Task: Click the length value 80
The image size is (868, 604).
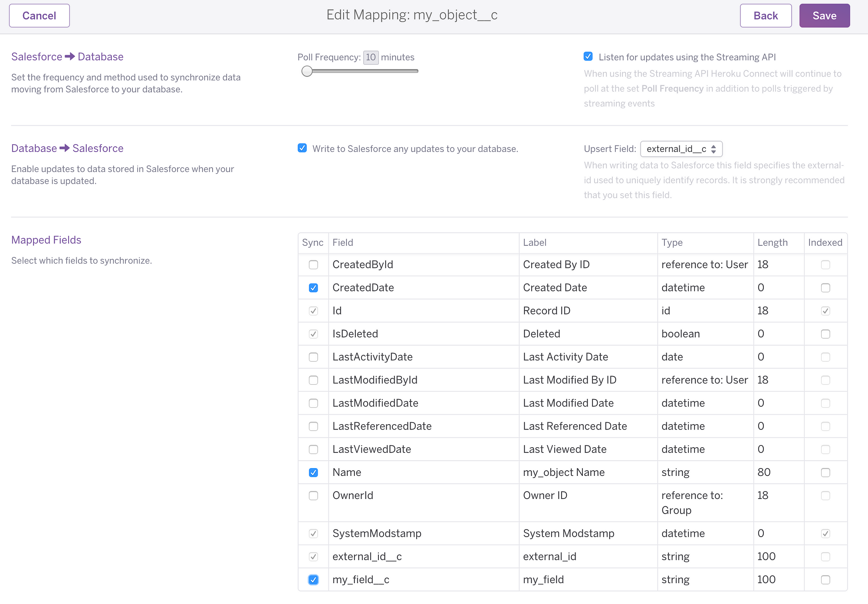Action: (764, 472)
